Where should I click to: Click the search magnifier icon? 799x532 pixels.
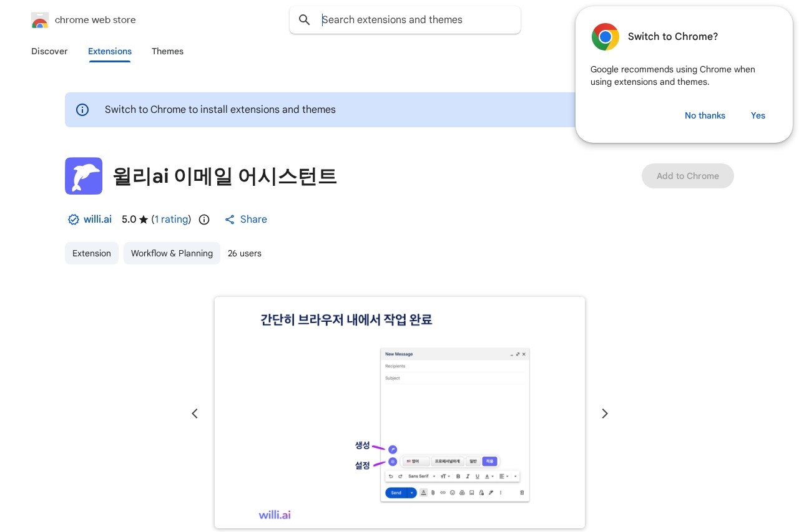click(x=305, y=20)
